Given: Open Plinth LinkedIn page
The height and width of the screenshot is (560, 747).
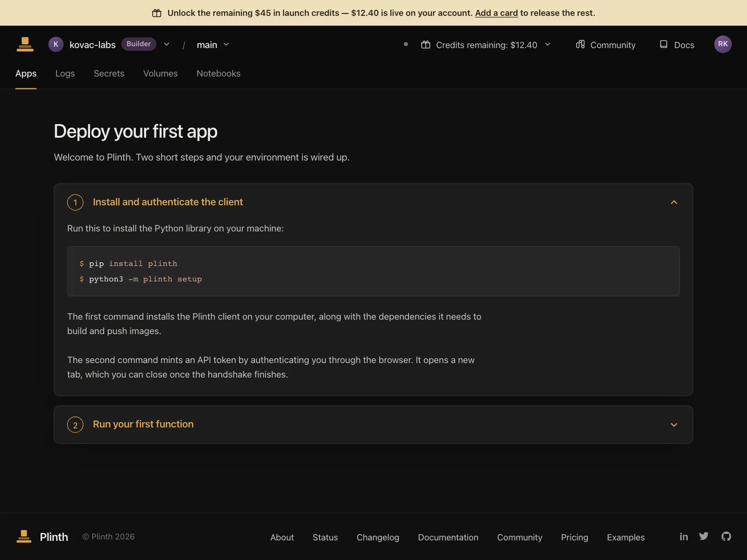Looking at the screenshot, I should pos(684,537).
